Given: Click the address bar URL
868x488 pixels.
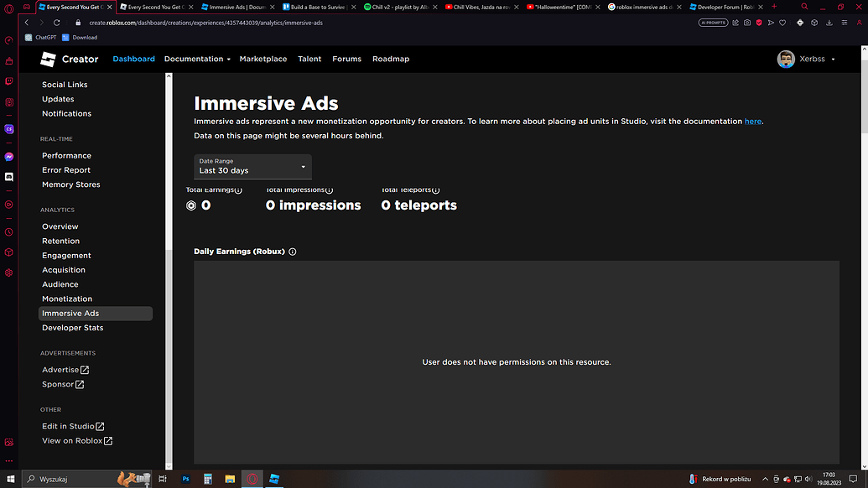Looking at the screenshot, I should pyautogui.click(x=206, y=23).
